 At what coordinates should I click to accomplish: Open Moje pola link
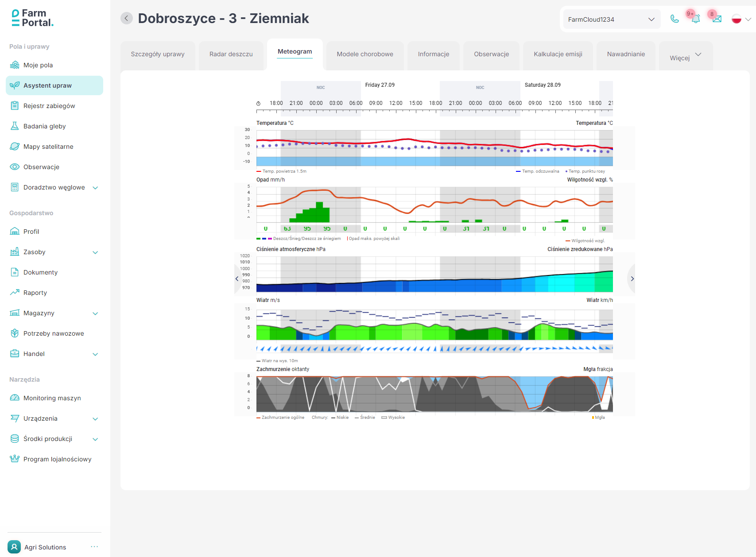point(38,65)
